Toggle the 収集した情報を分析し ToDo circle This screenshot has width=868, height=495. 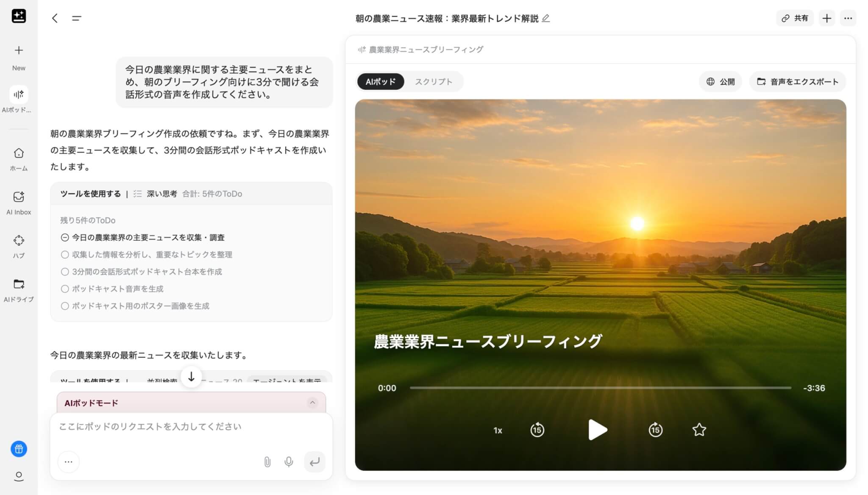(65, 255)
